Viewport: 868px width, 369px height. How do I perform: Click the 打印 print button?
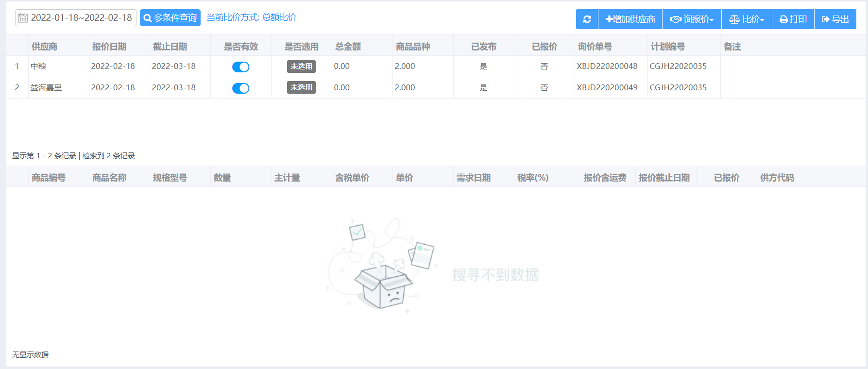click(793, 19)
